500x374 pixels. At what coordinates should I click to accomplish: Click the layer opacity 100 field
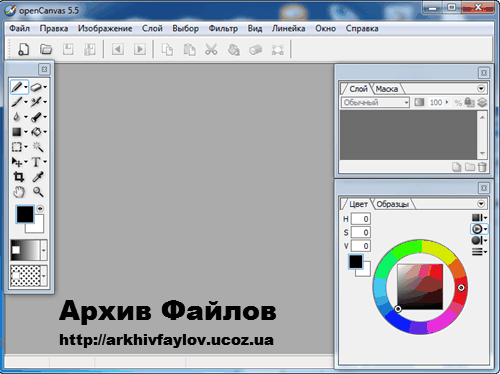(x=436, y=102)
